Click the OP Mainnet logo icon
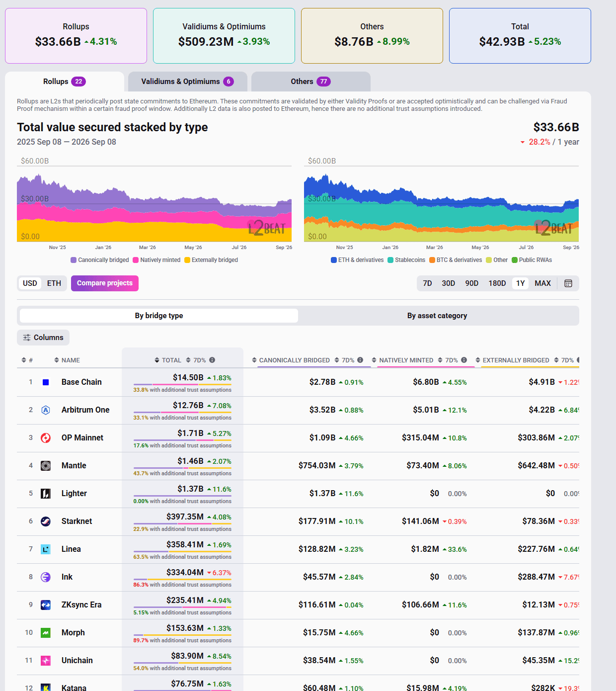The height and width of the screenshot is (691, 616). tap(46, 438)
